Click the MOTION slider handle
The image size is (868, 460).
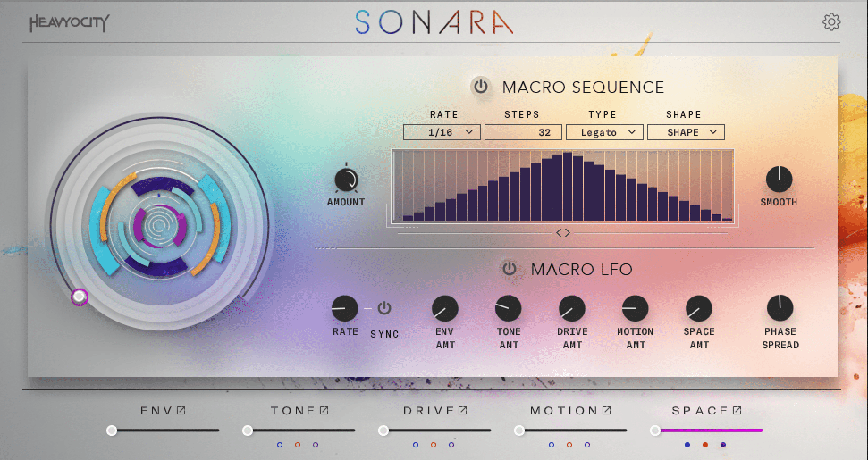(x=519, y=431)
